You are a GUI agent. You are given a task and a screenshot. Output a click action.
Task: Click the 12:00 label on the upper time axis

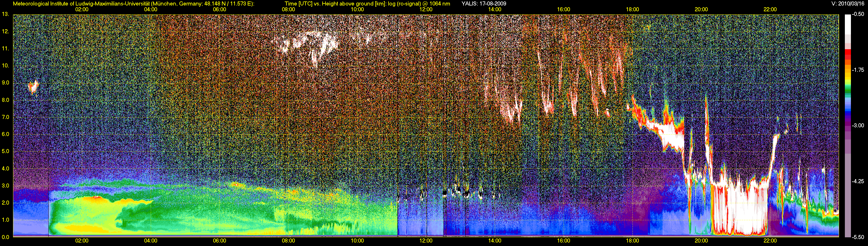(426, 10)
